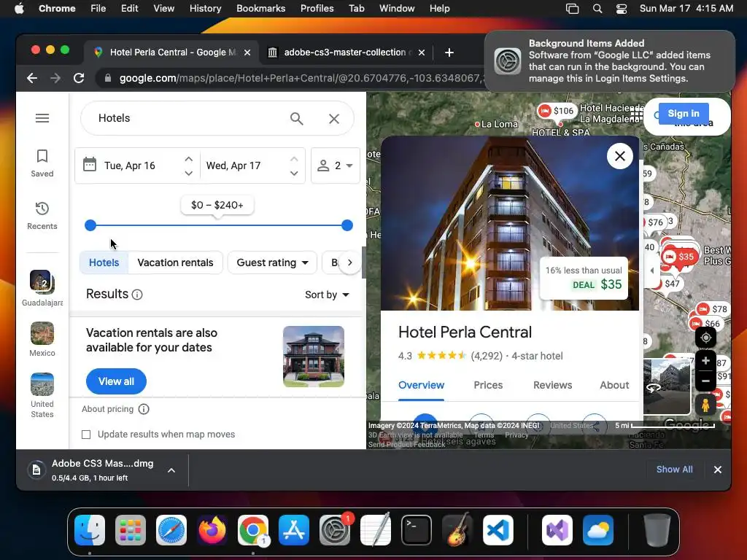
Task: Open the Google apps grid icon
Action: click(x=636, y=114)
